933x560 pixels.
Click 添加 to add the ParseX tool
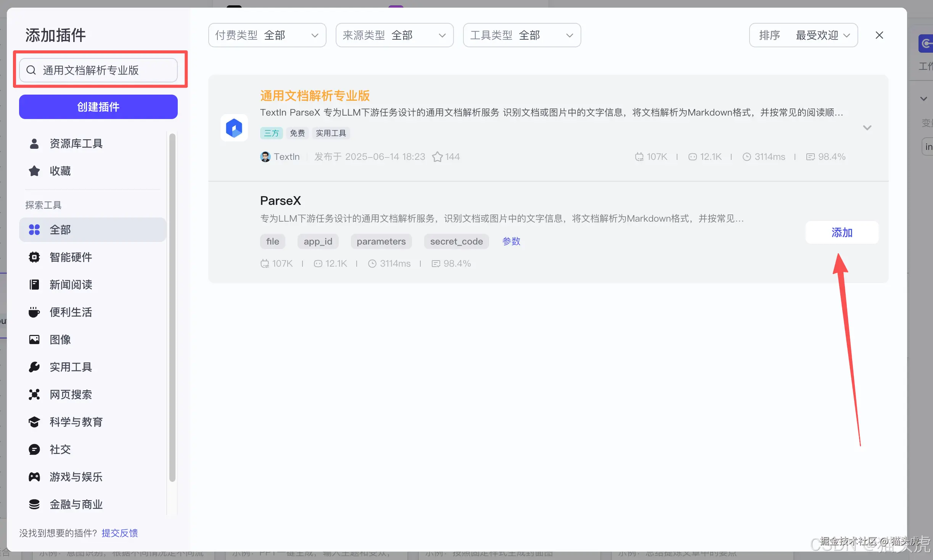click(841, 232)
